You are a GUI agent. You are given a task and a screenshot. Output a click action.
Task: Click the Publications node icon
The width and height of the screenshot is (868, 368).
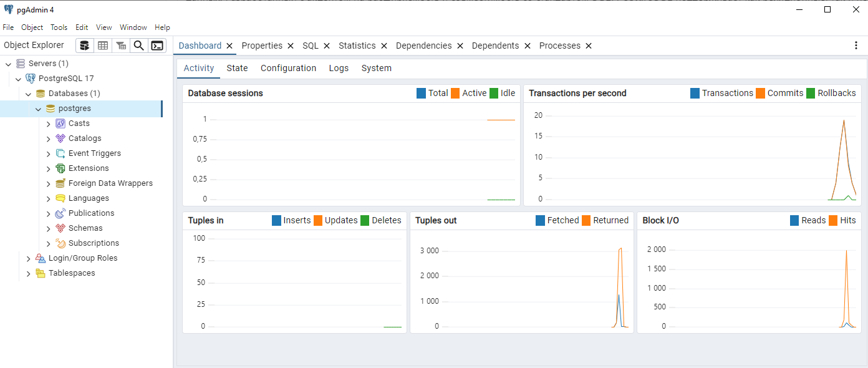[x=60, y=213]
